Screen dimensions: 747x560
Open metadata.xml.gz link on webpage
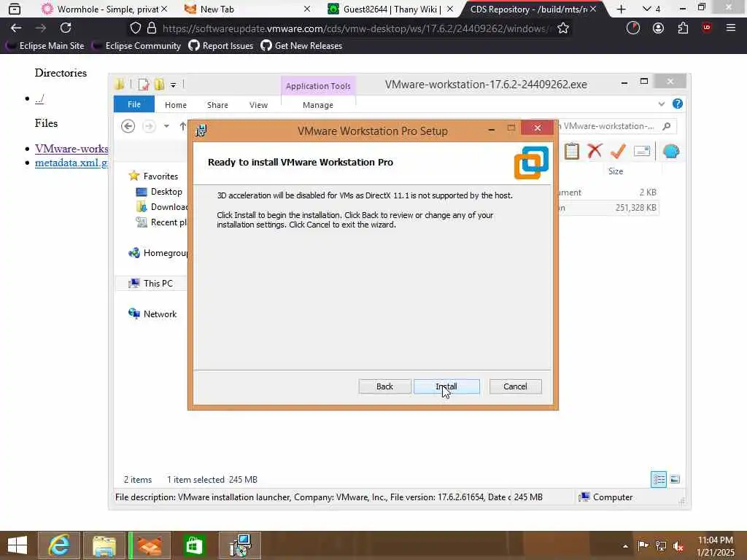pyautogui.click(x=71, y=163)
